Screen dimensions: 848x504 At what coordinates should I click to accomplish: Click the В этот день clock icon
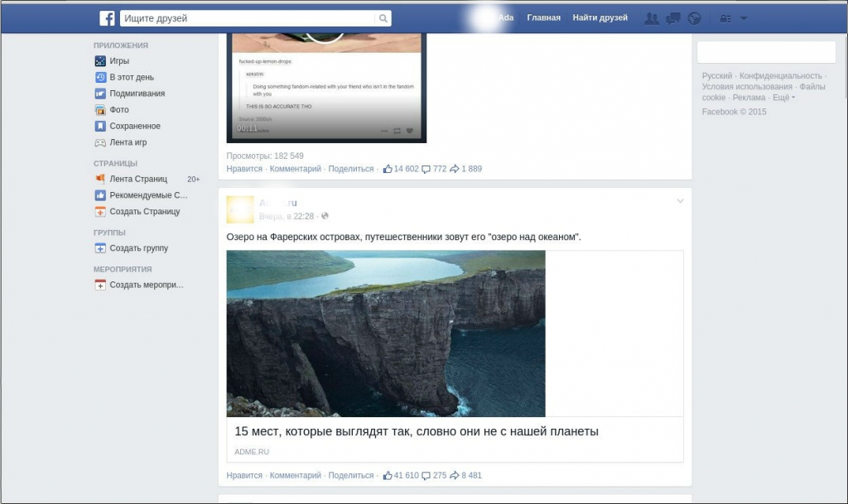[100, 77]
